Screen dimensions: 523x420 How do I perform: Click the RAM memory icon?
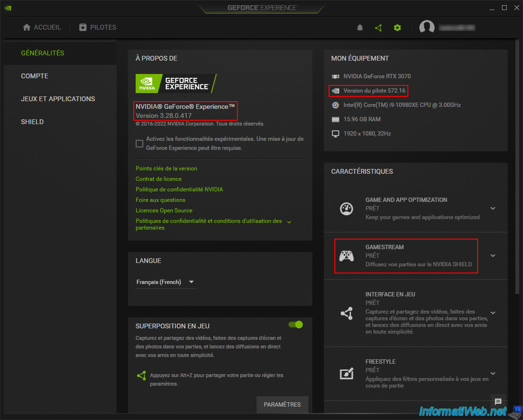tap(335, 119)
